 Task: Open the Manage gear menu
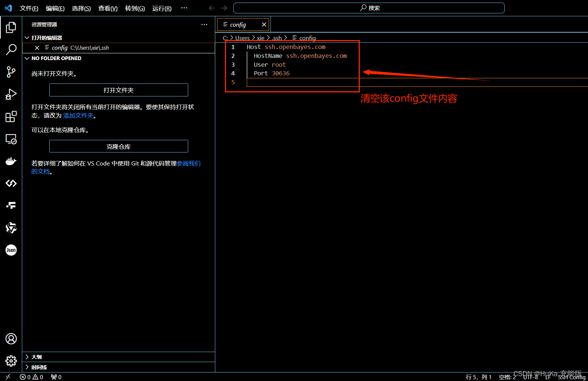pos(11,361)
